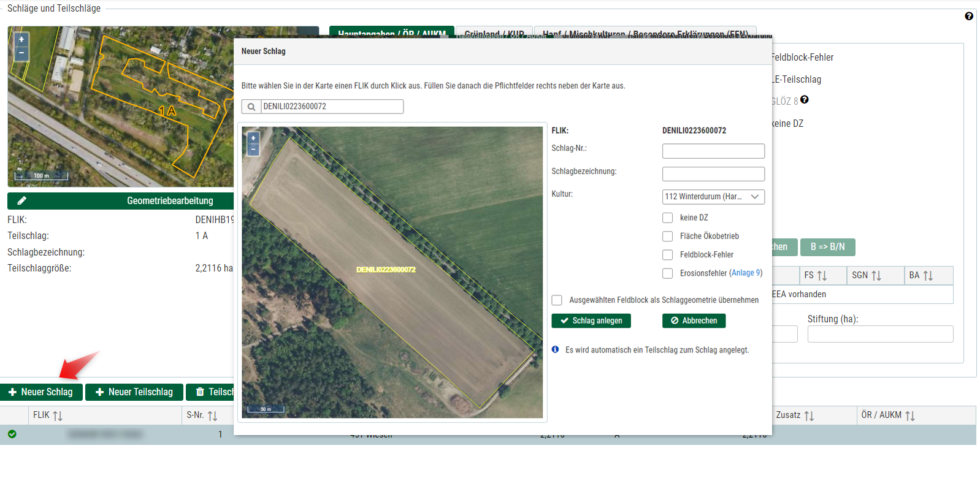Toggle Feldblock als Schlaggeometrie übernehmen checkbox
Screen dimensions: 980x478
557,300
